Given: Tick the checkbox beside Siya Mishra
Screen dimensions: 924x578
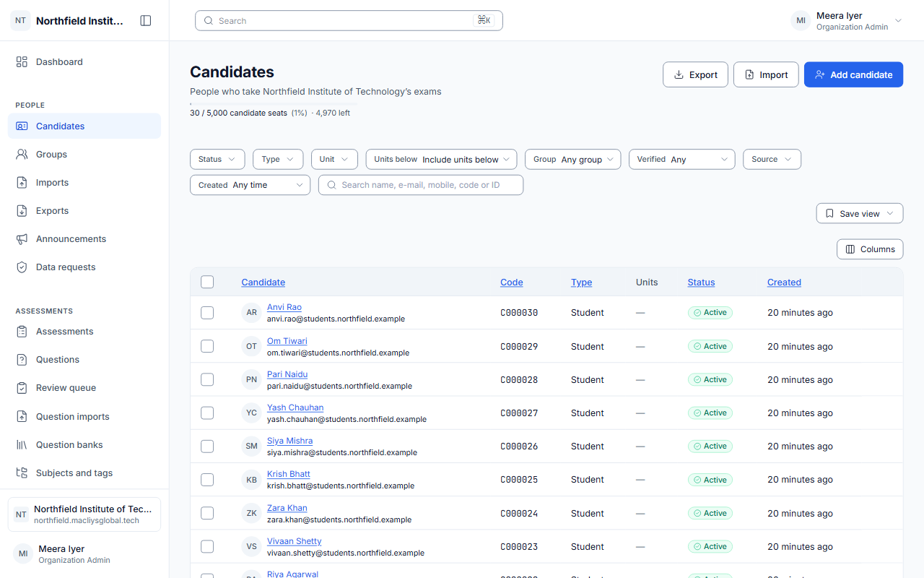Looking at the screenshot, I should tap(207, 447).
